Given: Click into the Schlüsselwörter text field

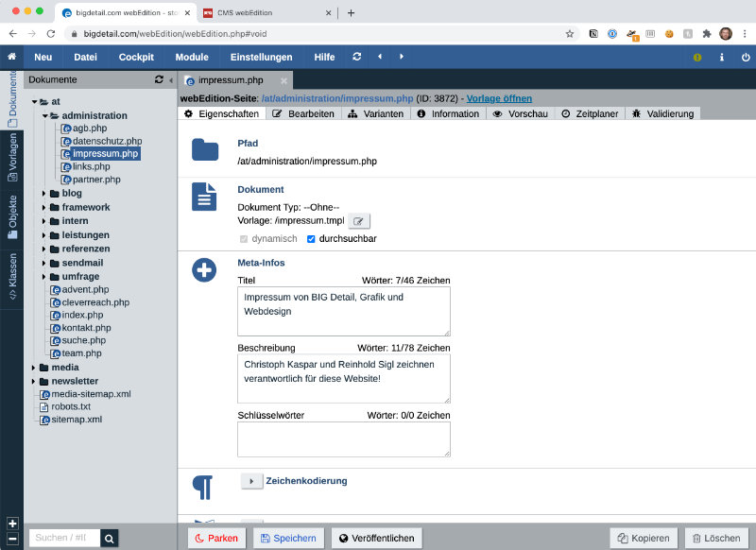Looking at the screenshot, I should [x=344, y=438].
